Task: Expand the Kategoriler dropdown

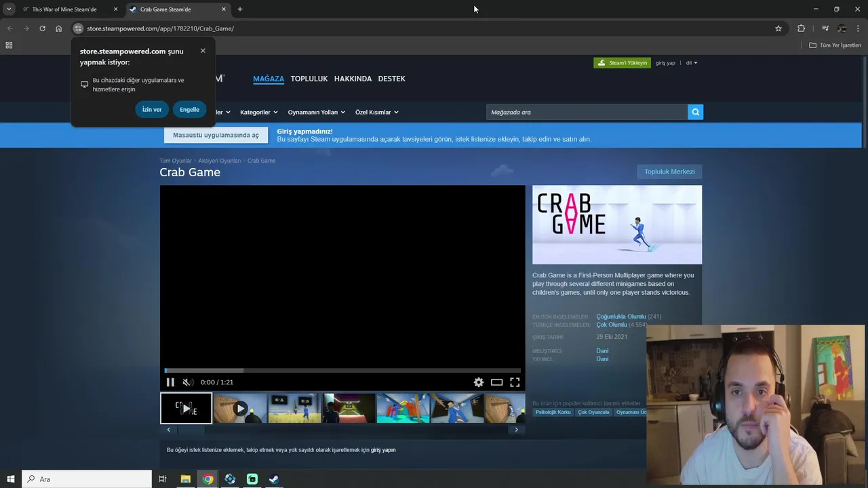Action: coord(259,113)
